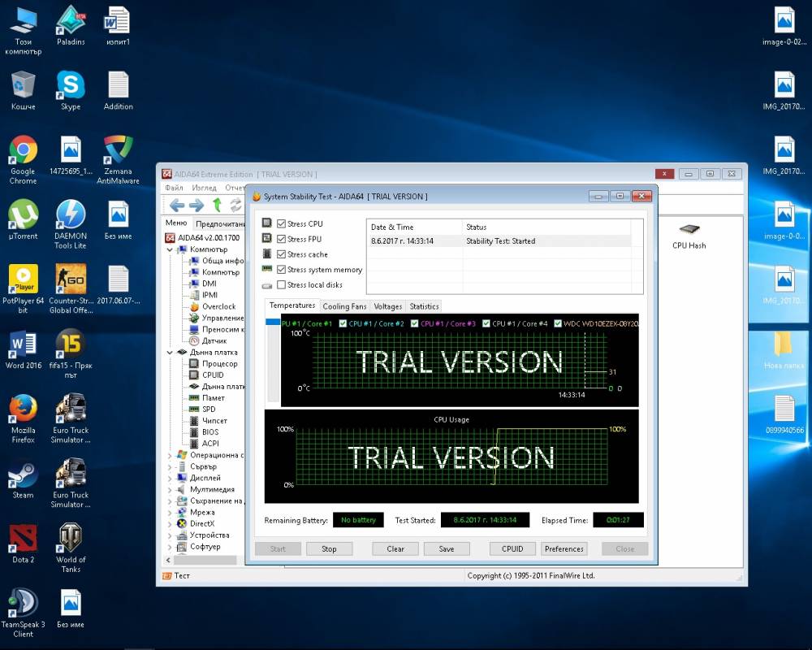
Task: Click tree panel horizontal scrollbar left arrow
Action: (168, 560)
